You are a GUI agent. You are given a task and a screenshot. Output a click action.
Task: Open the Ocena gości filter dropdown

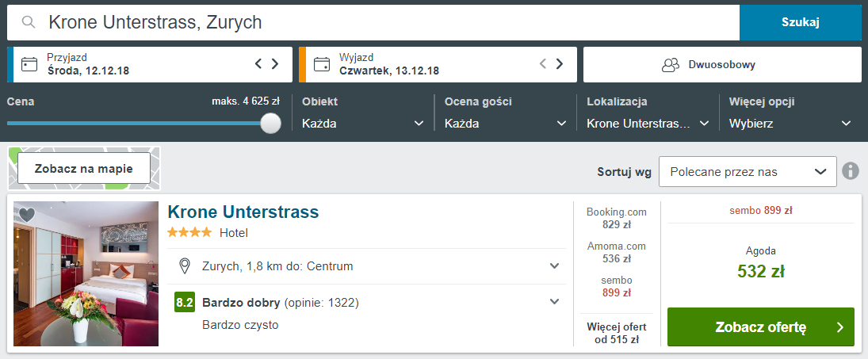(505, 124)
